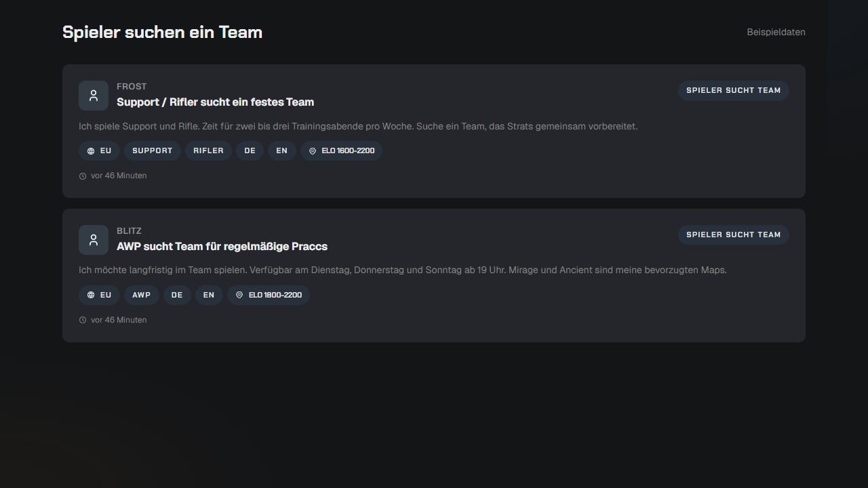Click the EN language tag on FROST's card
This screenshot has width=868, height=488.
coord(282,150)
